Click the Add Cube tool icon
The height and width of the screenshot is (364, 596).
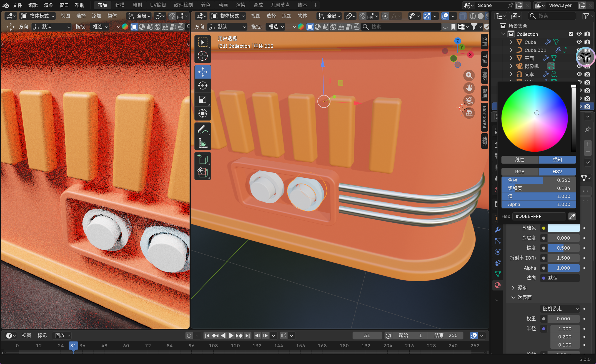pyautogui.click(x=202, y=159)
